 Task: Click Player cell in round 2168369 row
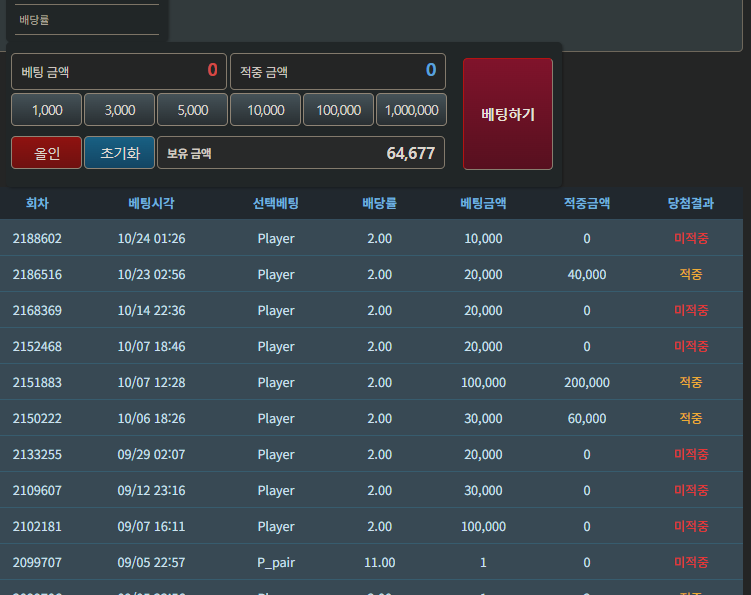tap(276, 310)
